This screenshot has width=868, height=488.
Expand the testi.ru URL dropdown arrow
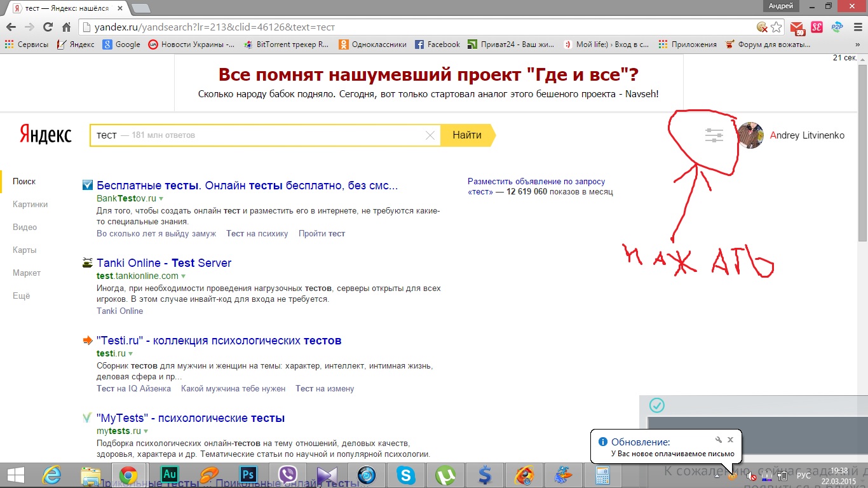point(131,354)
